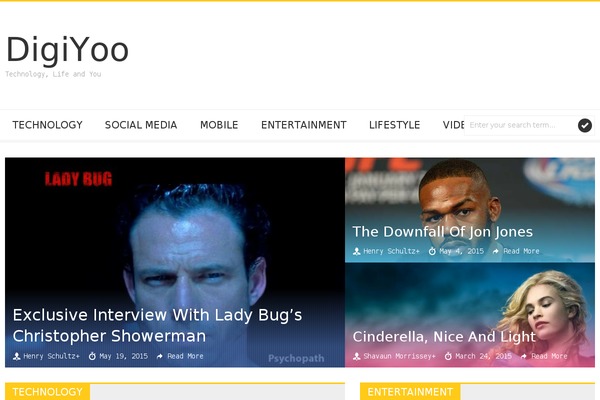
Task: Open the yellow Technology section heading
Action: tap(47, 392)
